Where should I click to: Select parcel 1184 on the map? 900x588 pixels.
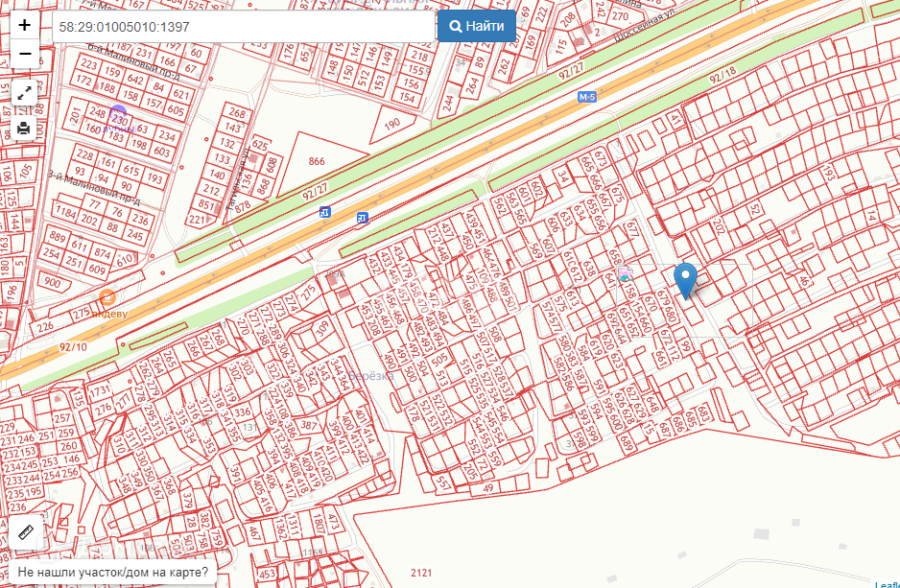(66, 213)
